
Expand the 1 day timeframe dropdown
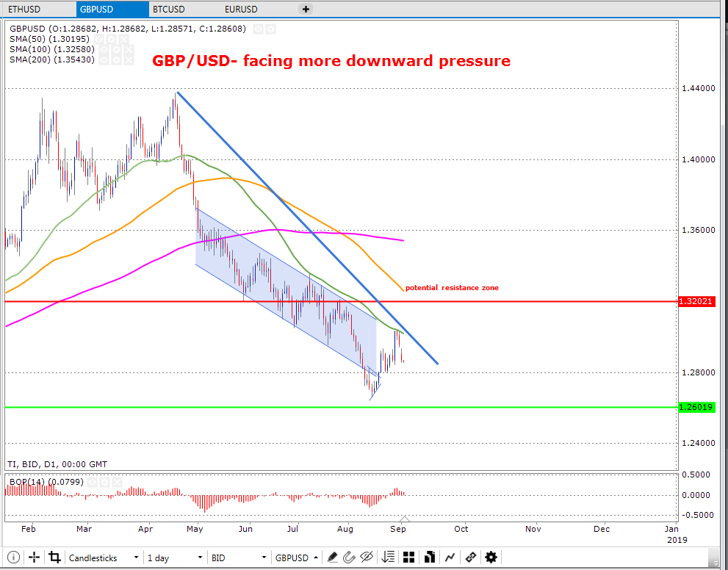coord(174,558)
